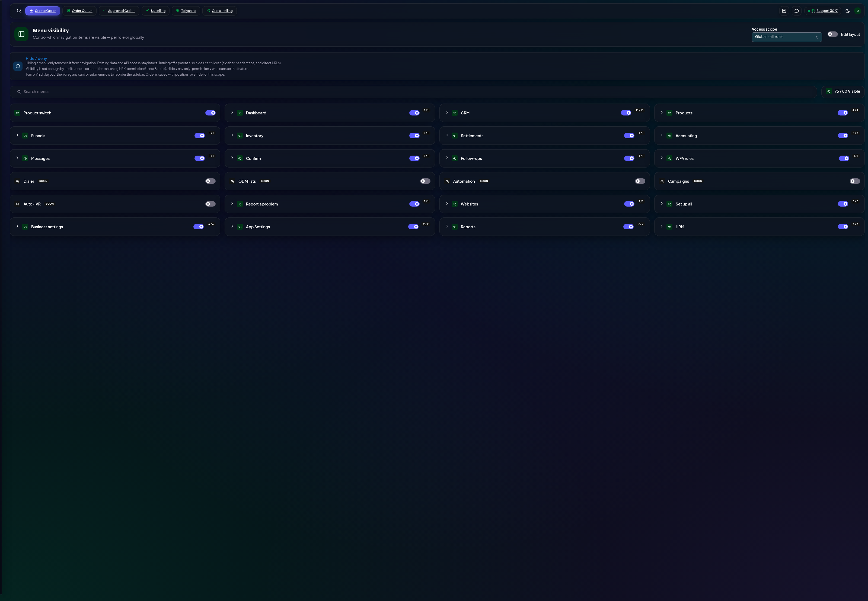Expand the Business settings chevron
Screen dimensions: 868x601
point(17,226)
